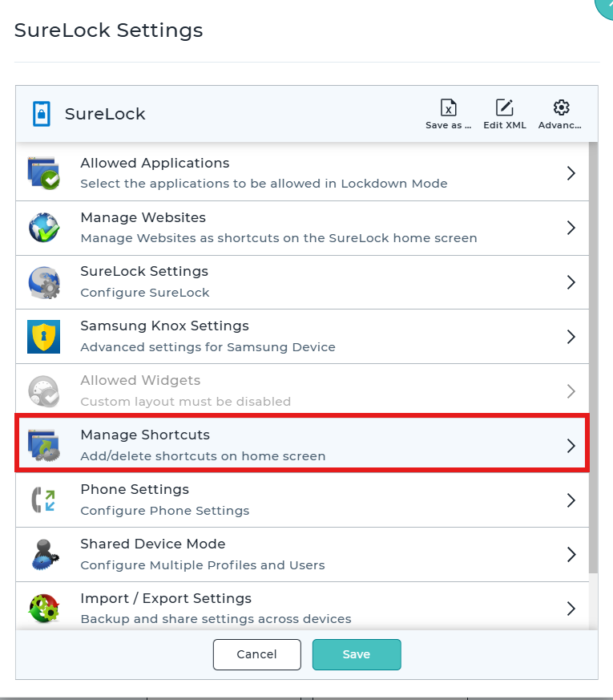Click the Shared Device Mode user icon
The height and width of the screenshot is (700, 613).
pos(45,554)
